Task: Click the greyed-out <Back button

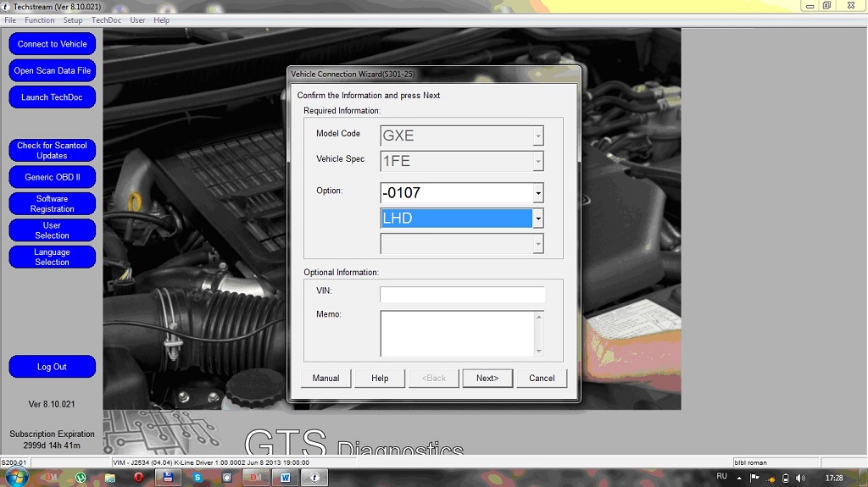Action: click(x=434, y=378)
